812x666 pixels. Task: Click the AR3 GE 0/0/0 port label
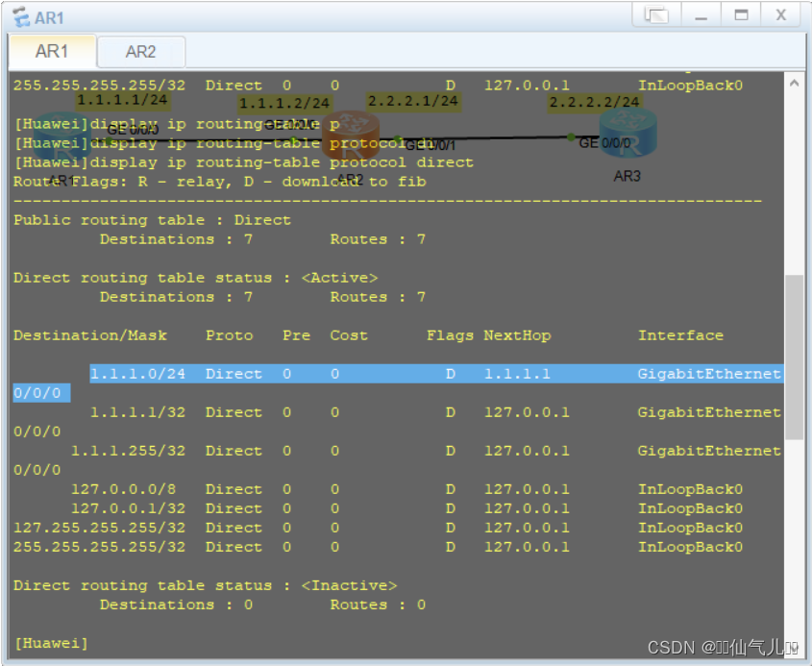click(604, 143)
